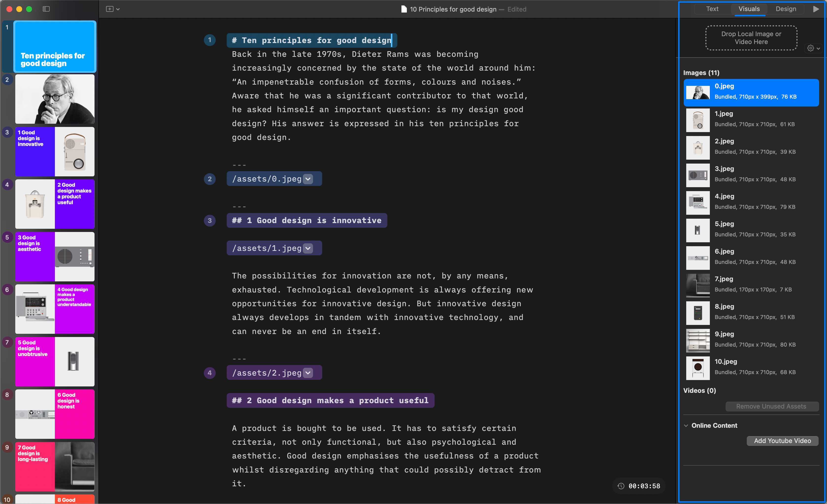
Task: Click the presentation timer 00:03:58
Action: (x=644, y=486)
